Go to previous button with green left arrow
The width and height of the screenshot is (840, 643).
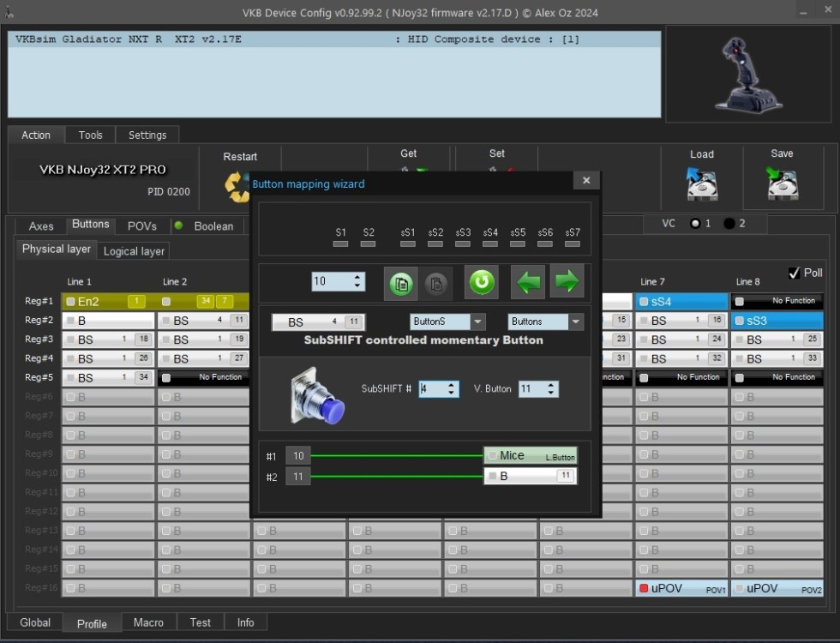pos(528,281)
